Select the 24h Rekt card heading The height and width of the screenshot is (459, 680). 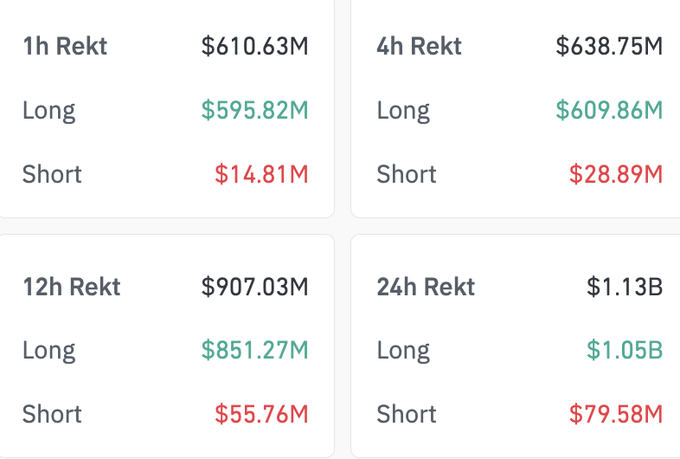(x=426, y=287)
